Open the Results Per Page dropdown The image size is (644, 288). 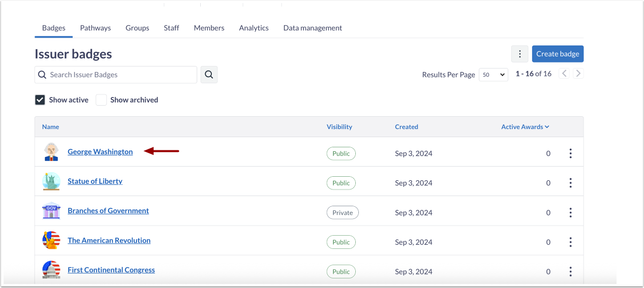[493, 75]
